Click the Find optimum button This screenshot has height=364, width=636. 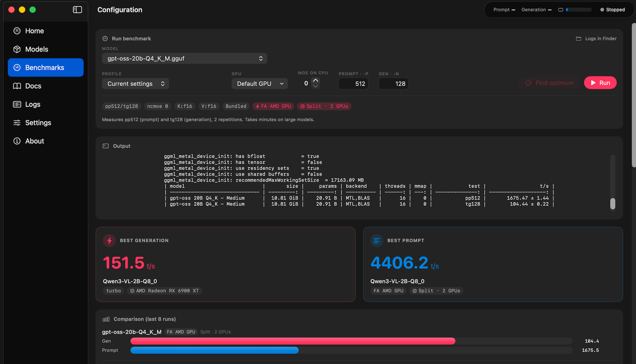549,83
